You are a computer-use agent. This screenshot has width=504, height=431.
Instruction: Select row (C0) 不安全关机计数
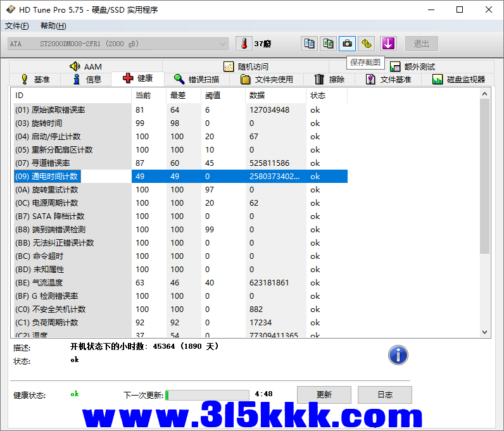[x=180, y=309]
